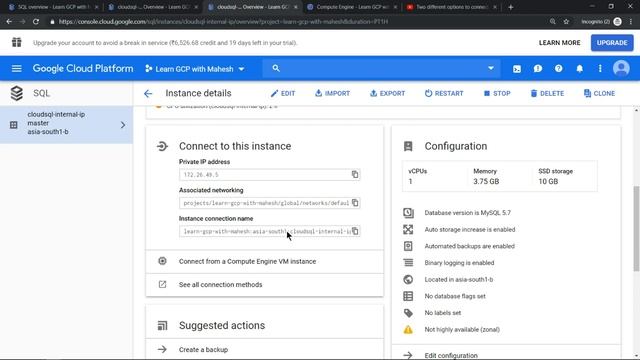Click DELETE in instance toolbar
The width and height of the screenshot is (640, 360).
[x=547, y=93]
